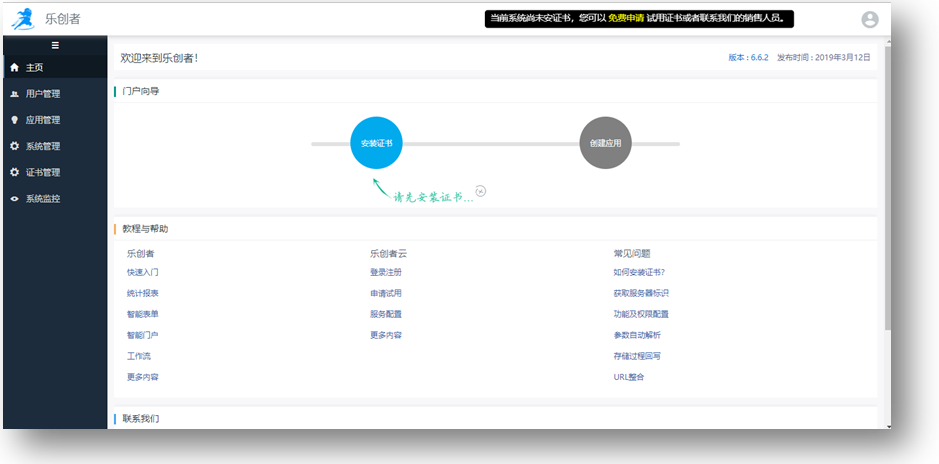Open the URL整合 help link
This screenshot has height=464, width=939.
629,377
